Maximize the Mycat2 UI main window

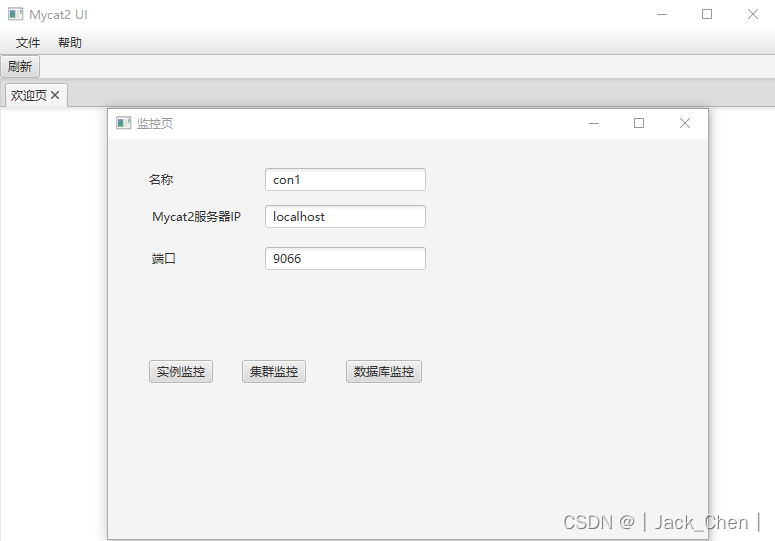click(707, 14)
